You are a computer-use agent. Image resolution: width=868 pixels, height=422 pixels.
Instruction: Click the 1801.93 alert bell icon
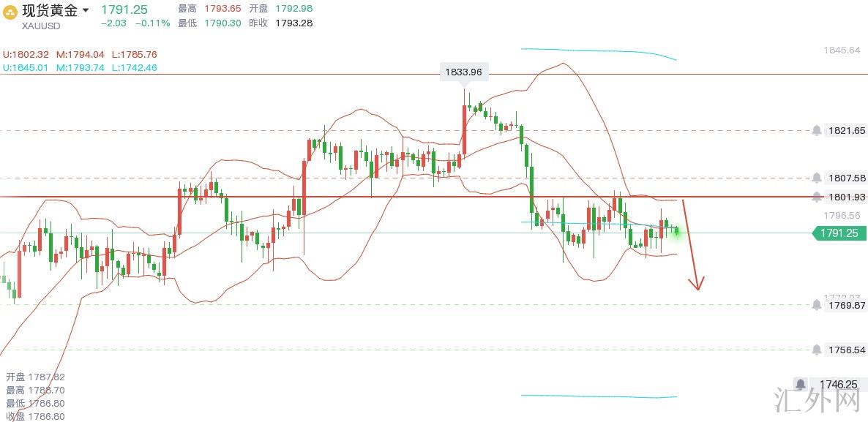pos(817,196)
